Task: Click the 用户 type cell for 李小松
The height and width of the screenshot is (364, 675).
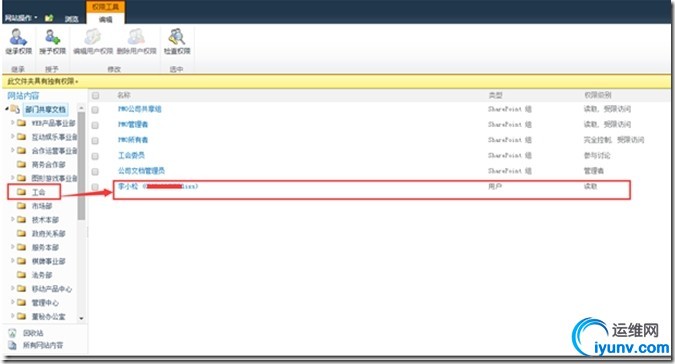Action: 495,186
